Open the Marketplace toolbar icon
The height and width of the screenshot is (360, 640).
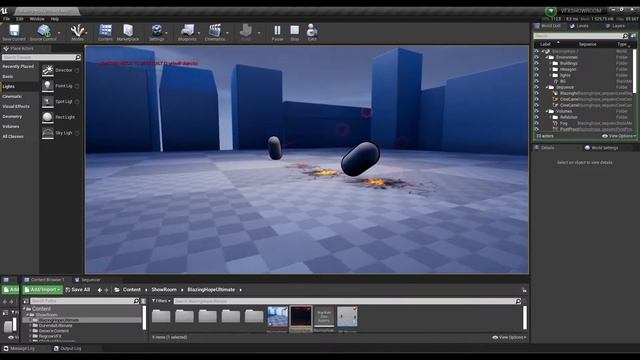128,31
